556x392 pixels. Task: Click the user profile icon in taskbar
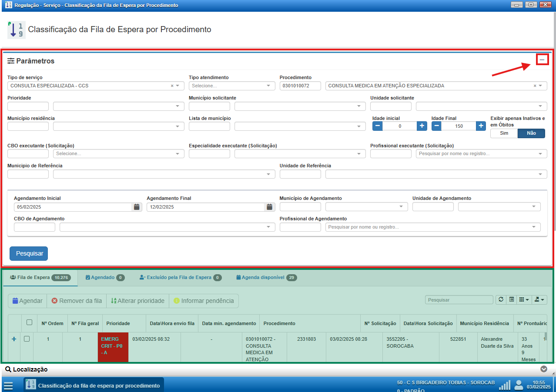519,385
